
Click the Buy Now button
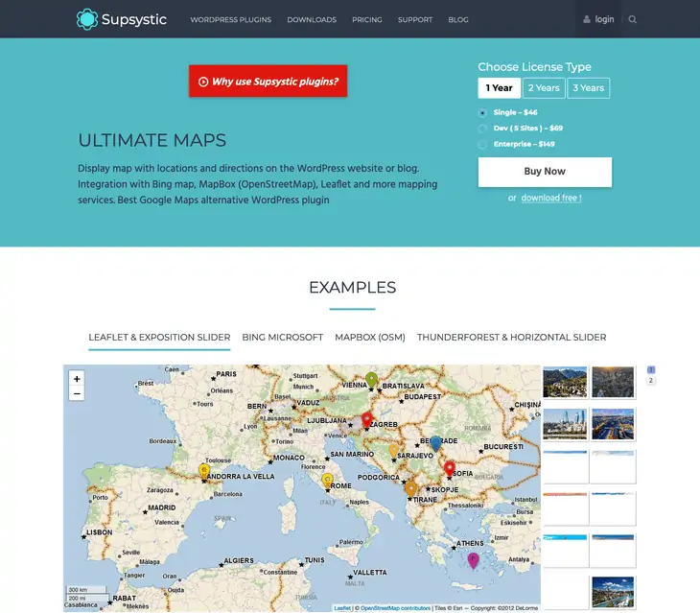pyautogui.click(x=545, y=172)
